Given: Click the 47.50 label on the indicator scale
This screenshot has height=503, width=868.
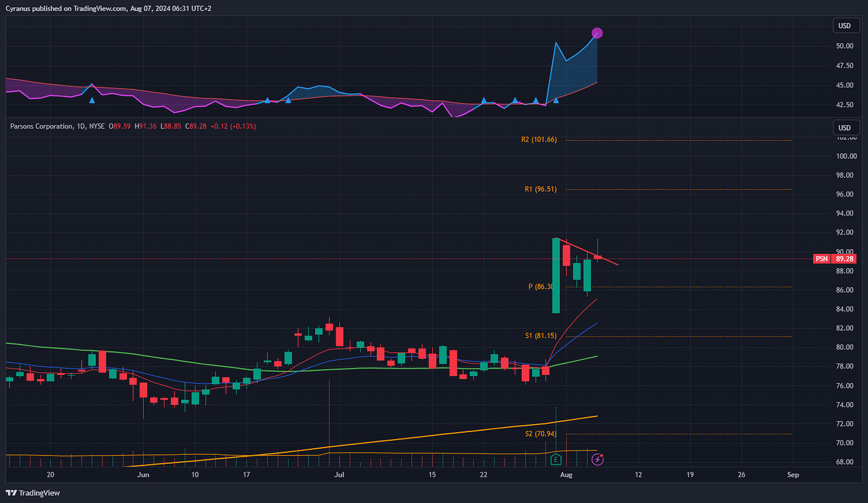Looking at the screenshot, I should pyautogui.click(x=844, y=66).
